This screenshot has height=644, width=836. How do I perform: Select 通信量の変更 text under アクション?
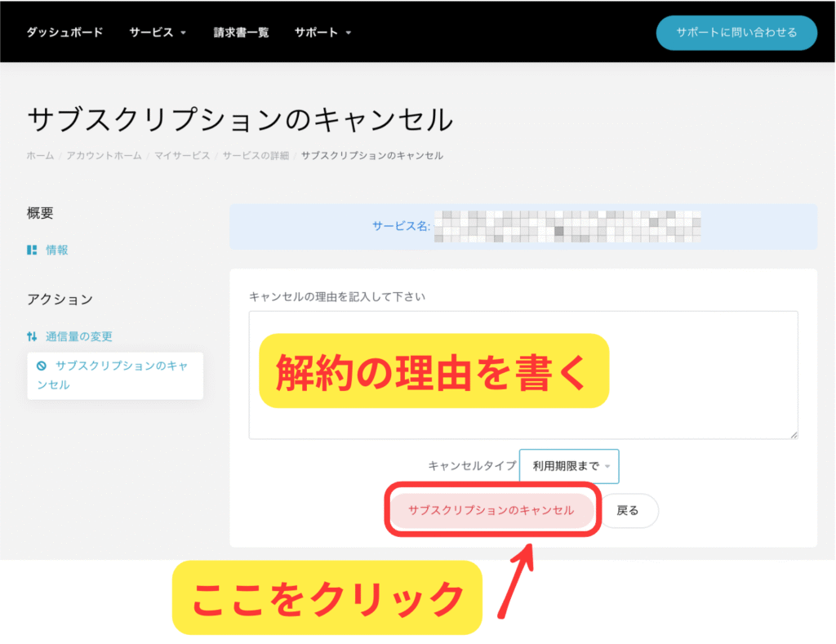[79, 336]
